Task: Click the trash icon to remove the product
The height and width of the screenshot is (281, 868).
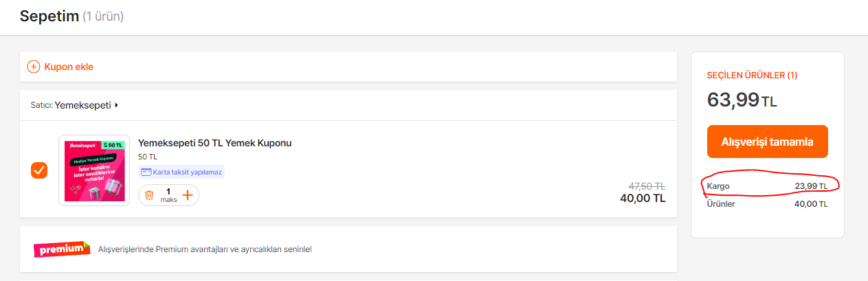Action: 149,196
